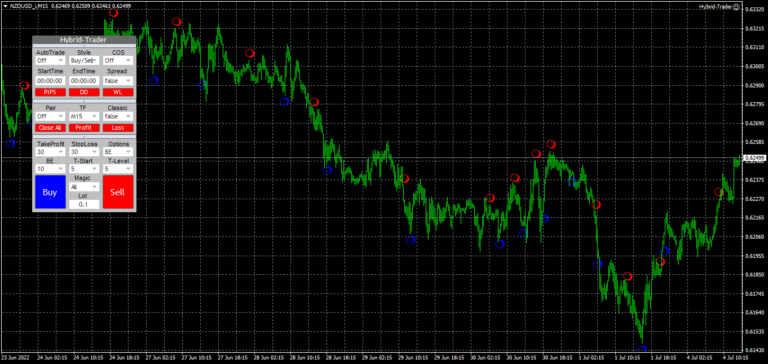This screenshot has height=364, width=768.
Task: Click the red PIPS button
Action: pyautogui.click(x=50, y=92)
